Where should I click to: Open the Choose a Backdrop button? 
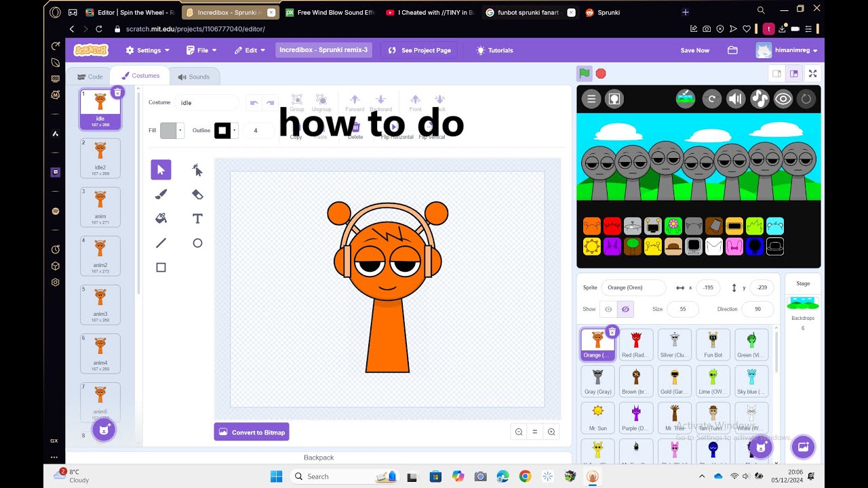point(803,447)
